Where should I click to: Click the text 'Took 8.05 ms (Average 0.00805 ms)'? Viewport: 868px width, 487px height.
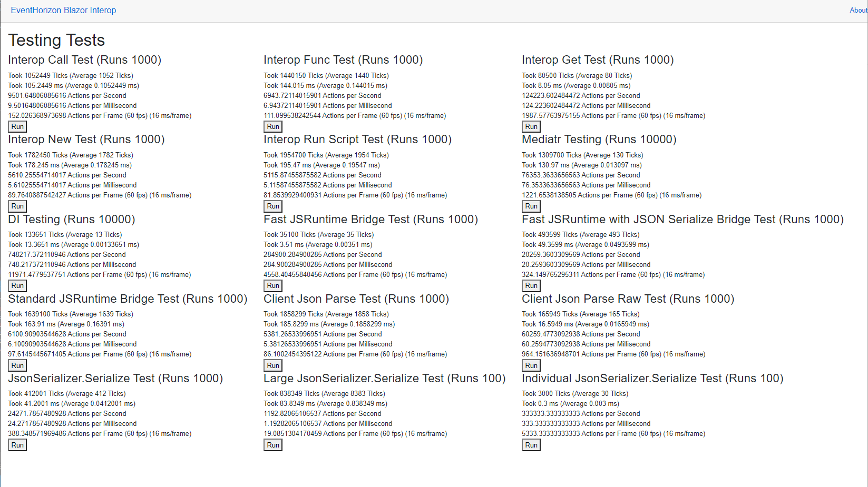[576, 86]
